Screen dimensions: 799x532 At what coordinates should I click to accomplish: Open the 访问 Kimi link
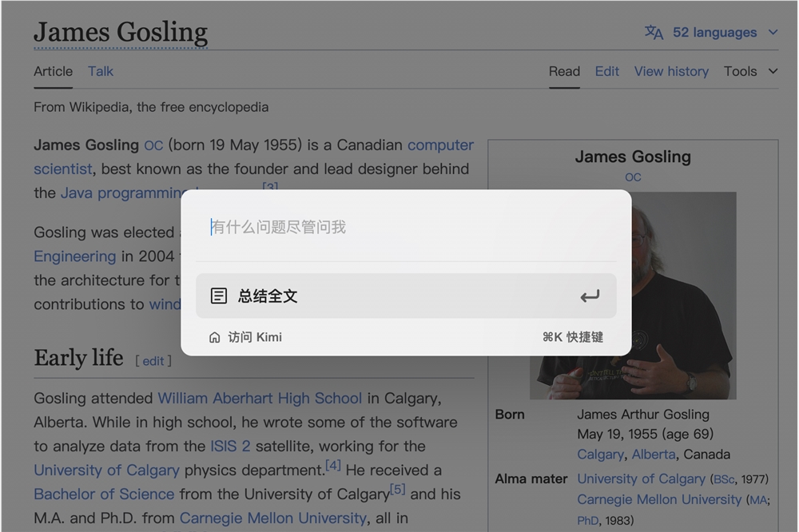coord(245,337)
